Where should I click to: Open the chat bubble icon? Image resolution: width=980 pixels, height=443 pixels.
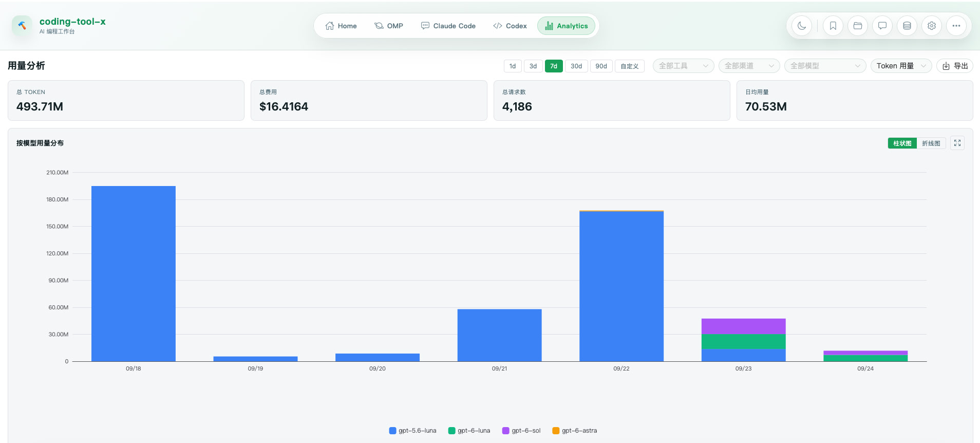[x=882, y=26]
